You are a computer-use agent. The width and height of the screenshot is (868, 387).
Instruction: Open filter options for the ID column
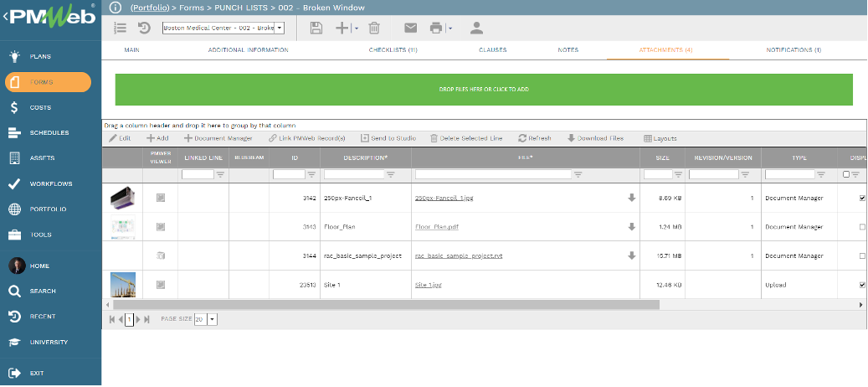(x=311, y=174)
